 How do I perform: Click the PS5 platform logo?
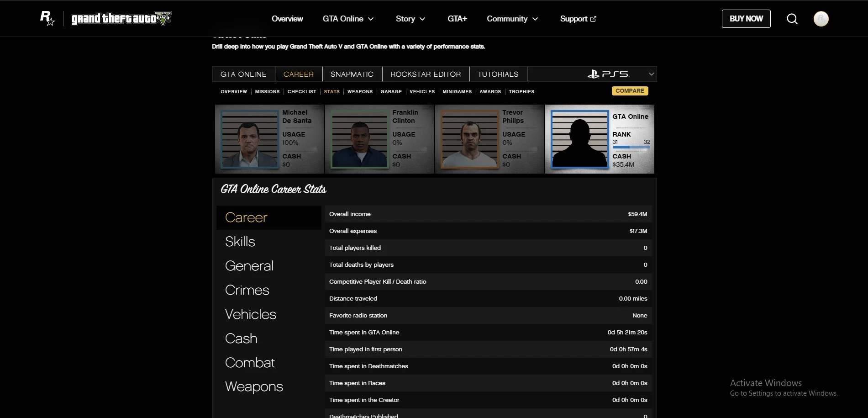(608, 74)
